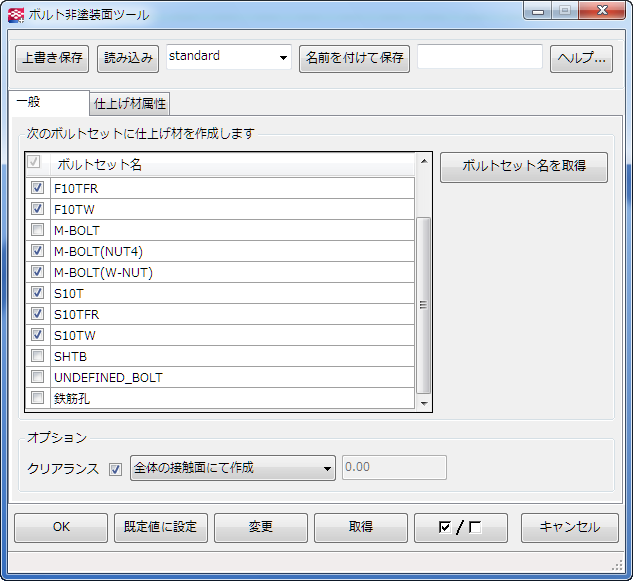Open the 全体の接触面にて作成 dropdown
Image resolution: width=633 pixels, height=581 pixels.
coord(233,468)
